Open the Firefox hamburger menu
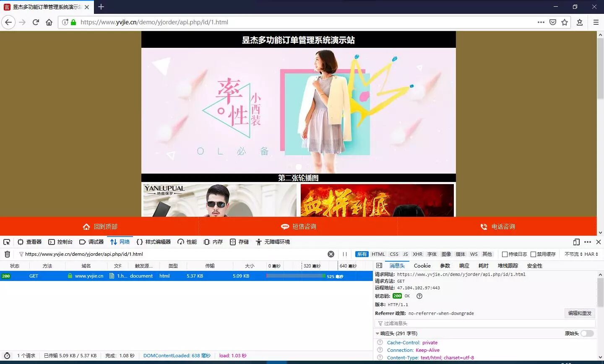This screenshot has height=364, width=604. (x=596, y=22)
